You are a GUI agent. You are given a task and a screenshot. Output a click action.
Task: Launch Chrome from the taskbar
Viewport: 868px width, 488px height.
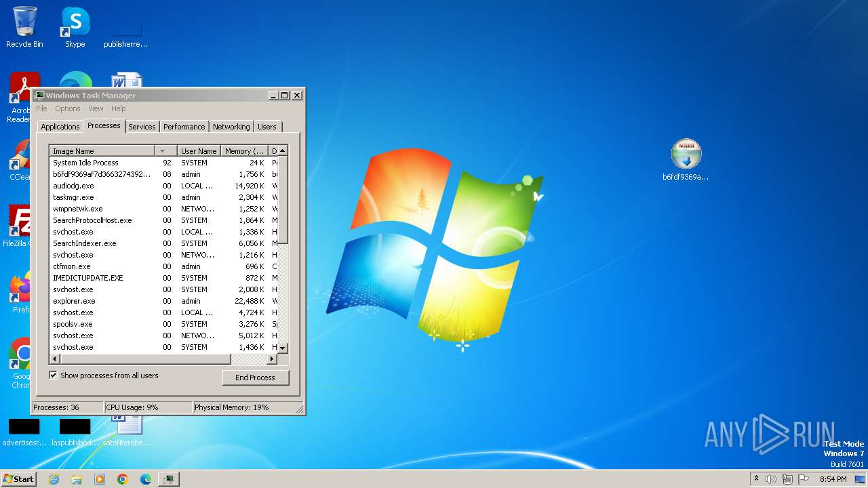tap(123, 479)
